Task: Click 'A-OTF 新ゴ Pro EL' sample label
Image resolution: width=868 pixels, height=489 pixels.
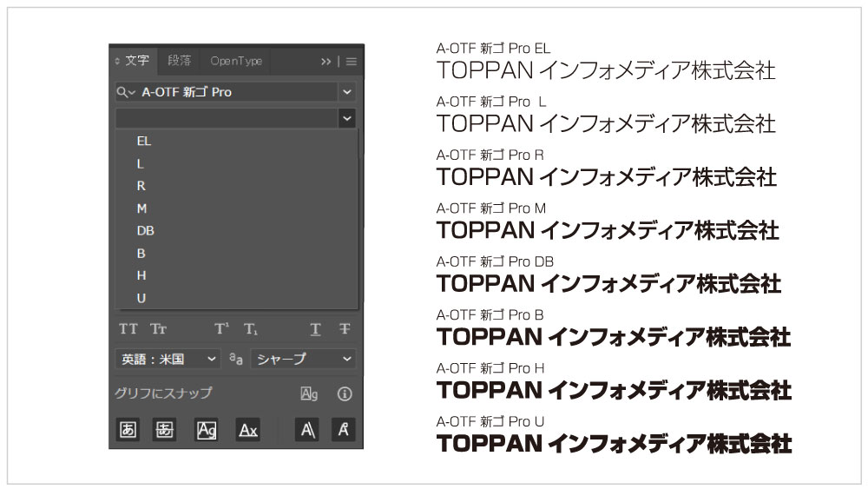Action: pyautogui.click(x=493, y=48)
